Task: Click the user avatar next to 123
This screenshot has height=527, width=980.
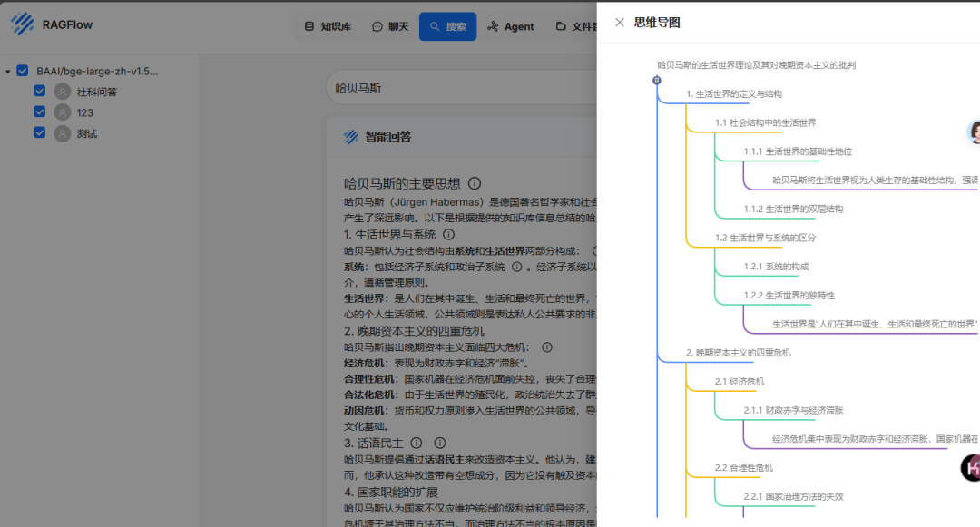Action: tap(63, 112)
